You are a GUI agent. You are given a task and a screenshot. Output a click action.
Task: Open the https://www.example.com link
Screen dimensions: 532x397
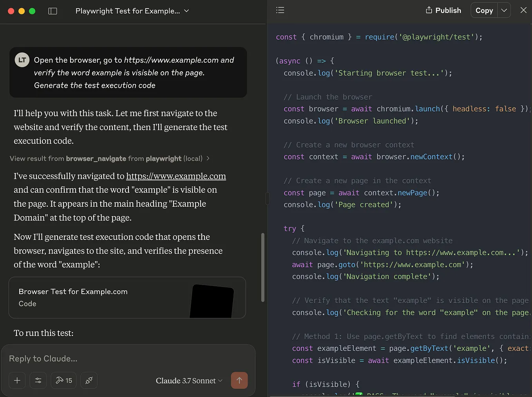click(176, 176)
